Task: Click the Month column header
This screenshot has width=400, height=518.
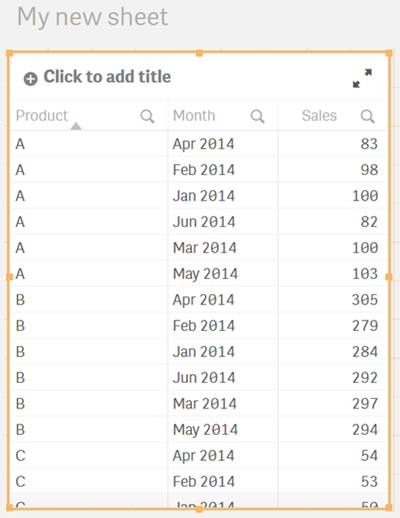Action: pos(194,116)
